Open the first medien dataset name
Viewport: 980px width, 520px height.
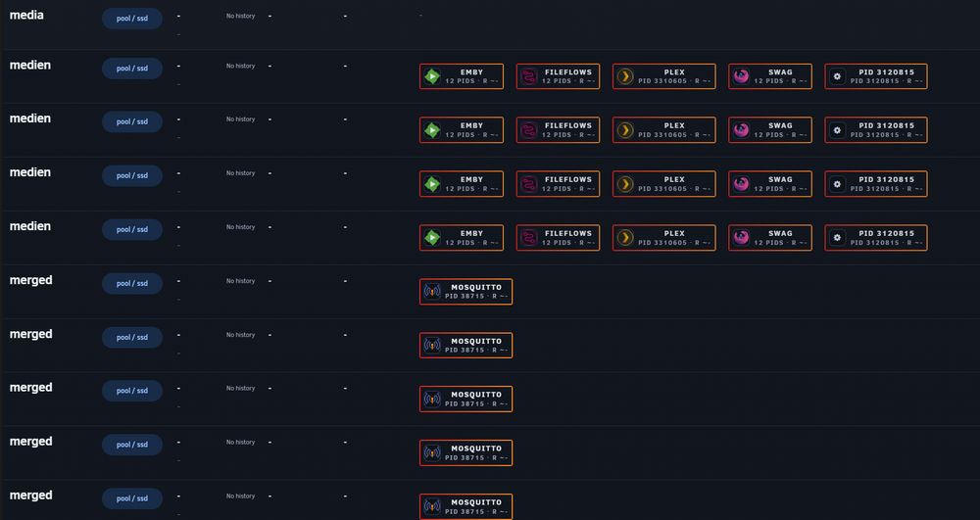tap(30, 65)
